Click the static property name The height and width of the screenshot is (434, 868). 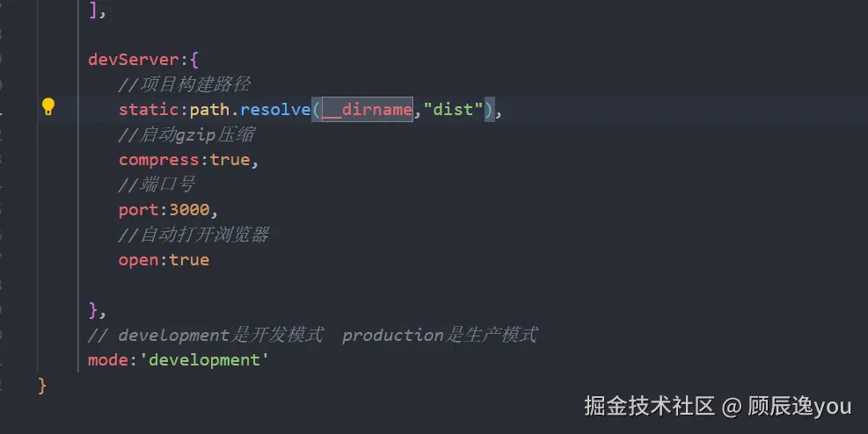pos(149,110)
